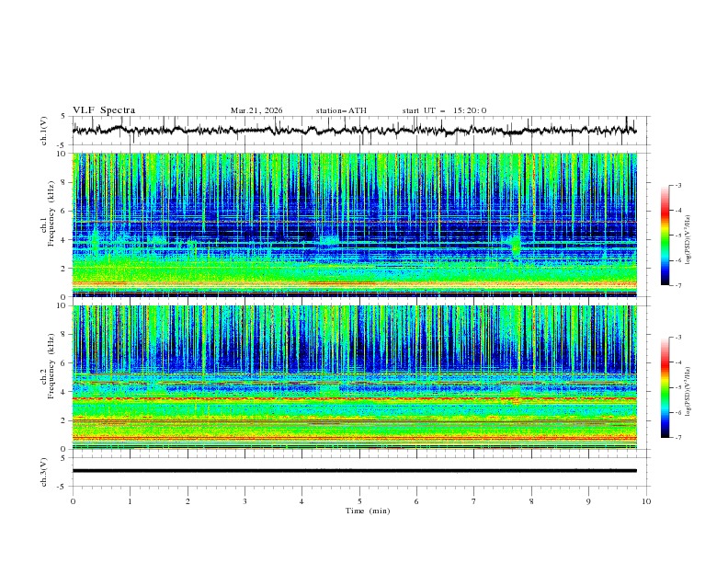Click the "-7" tick of ch.2 color bar
The width and height of the screenshot is (728, 563).
pos(677,437)
